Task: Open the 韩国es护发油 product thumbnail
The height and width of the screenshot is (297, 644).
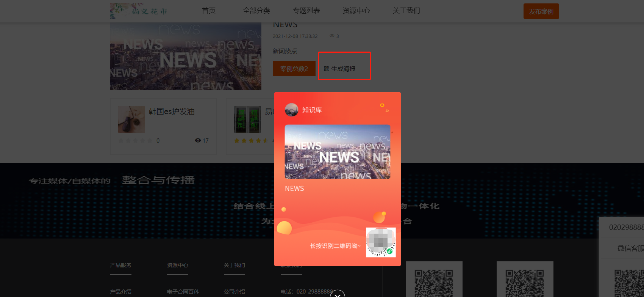Action: [x=131, y=119]
